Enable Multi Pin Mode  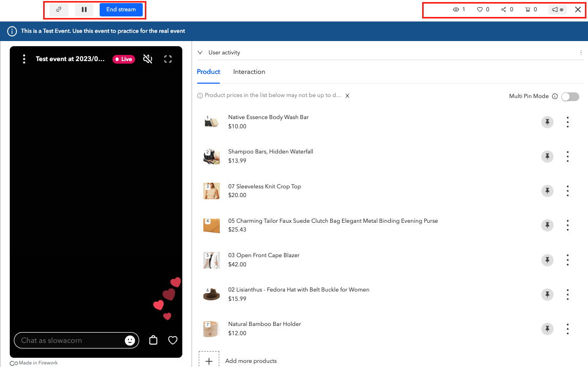pyautogui.click(x=570, y=96)
